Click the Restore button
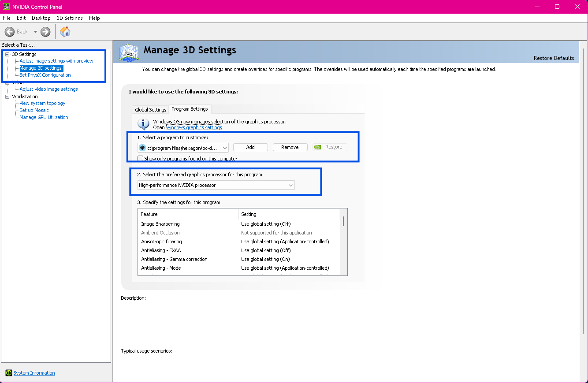The width and height of the screenshot is (588, 383). (330, 147)
